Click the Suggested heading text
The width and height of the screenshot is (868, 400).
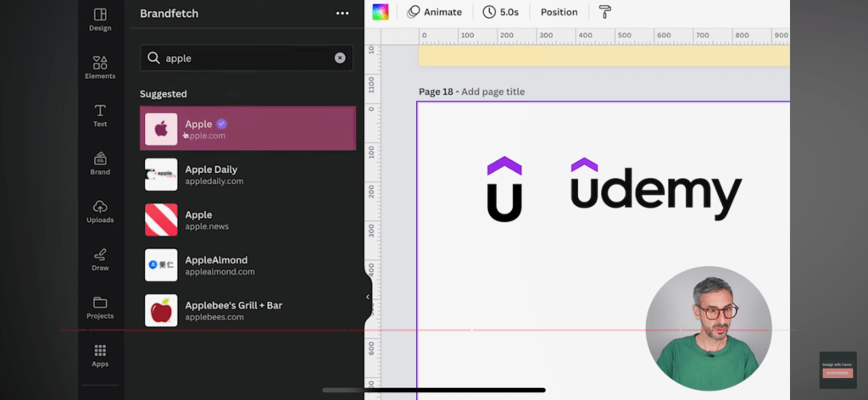pos(164,94)
